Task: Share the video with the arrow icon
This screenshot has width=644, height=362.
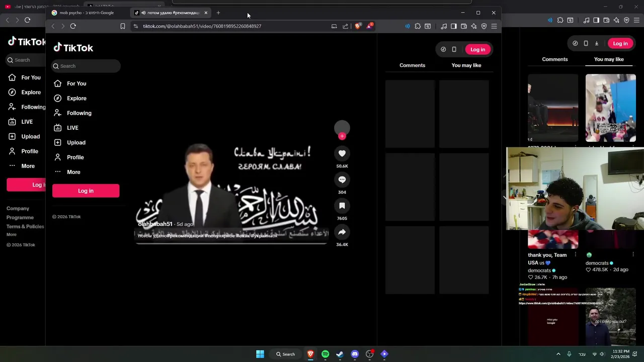Action: point(342,232)
